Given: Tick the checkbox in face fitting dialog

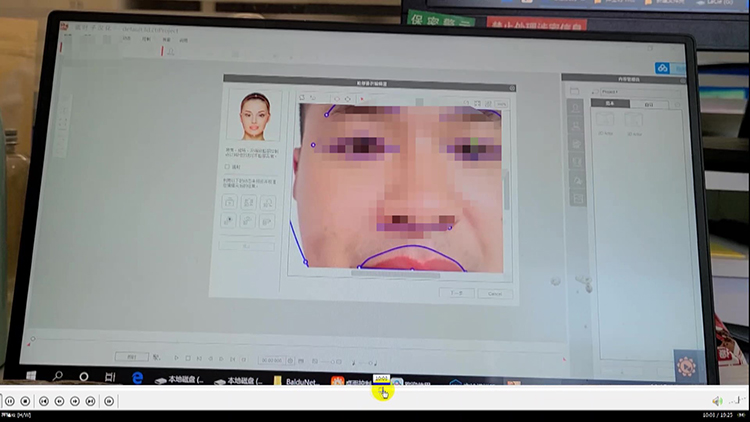Looking at the screenshot, I should pos(227,167).
